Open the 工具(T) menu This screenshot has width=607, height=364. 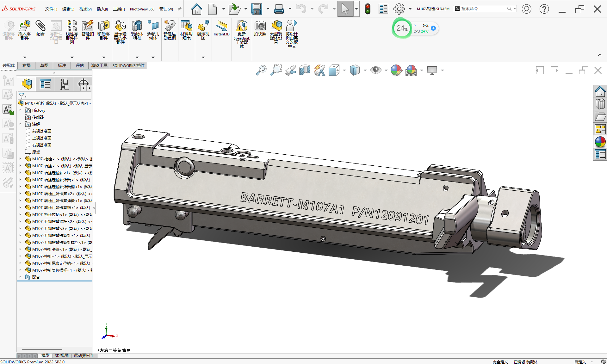point(119,9)
